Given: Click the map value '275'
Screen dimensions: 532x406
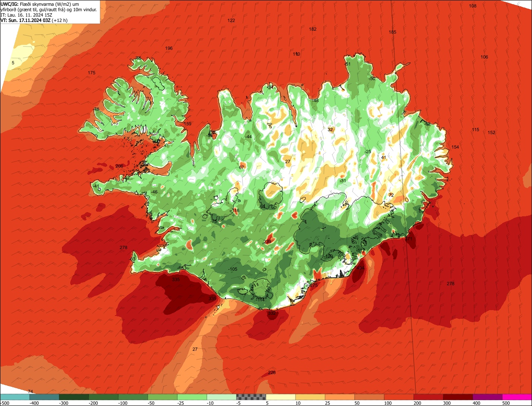Looking at the screenshot, I should click(x=314, y=285).
